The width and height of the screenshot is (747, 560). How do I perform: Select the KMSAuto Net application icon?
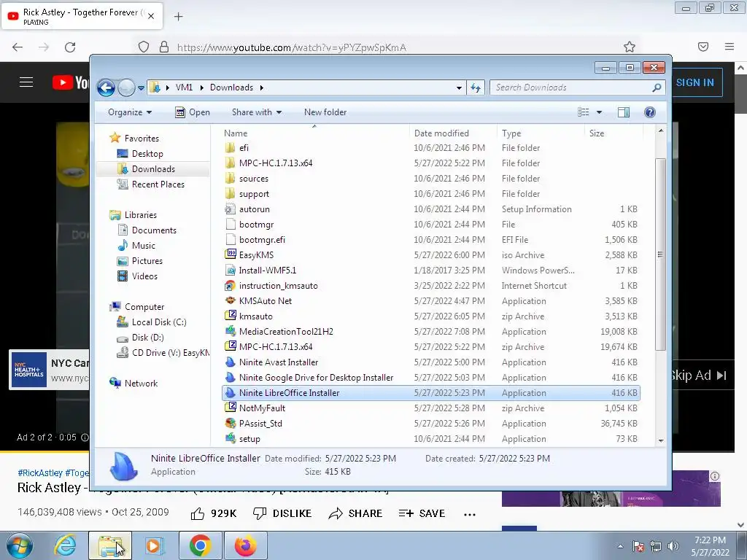(231, 301)
